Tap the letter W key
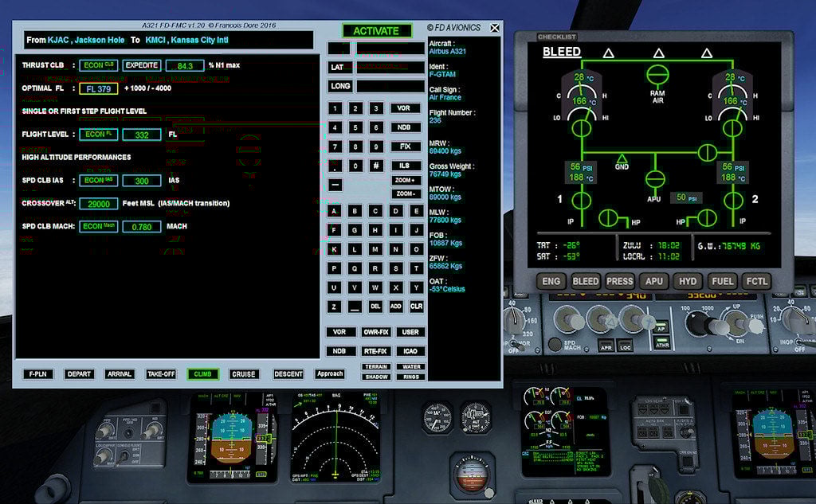The image size is (816, 504). [x=375, y=287]
